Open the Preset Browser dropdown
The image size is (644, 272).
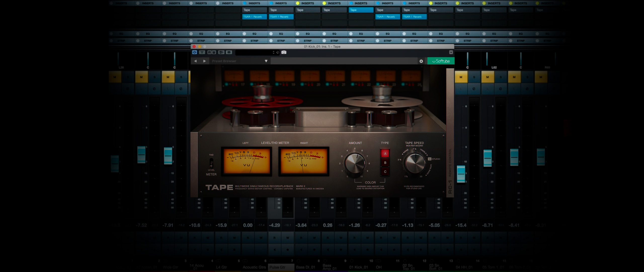[266, 61]
